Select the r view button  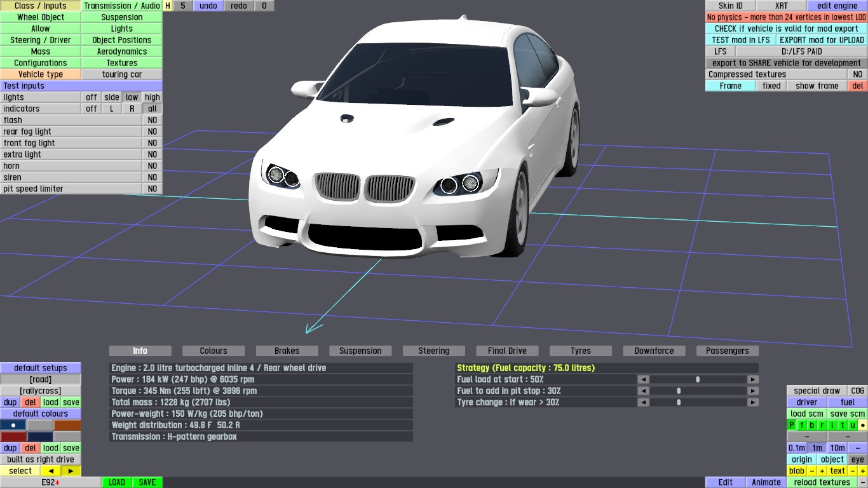coord(822,425)
